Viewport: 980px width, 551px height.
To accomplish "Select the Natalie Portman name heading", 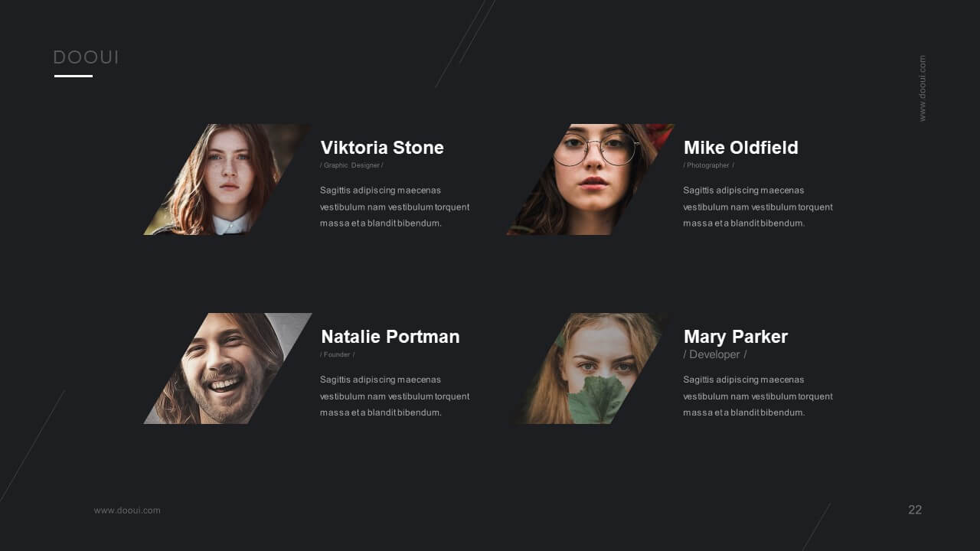I will click(390, 337).
